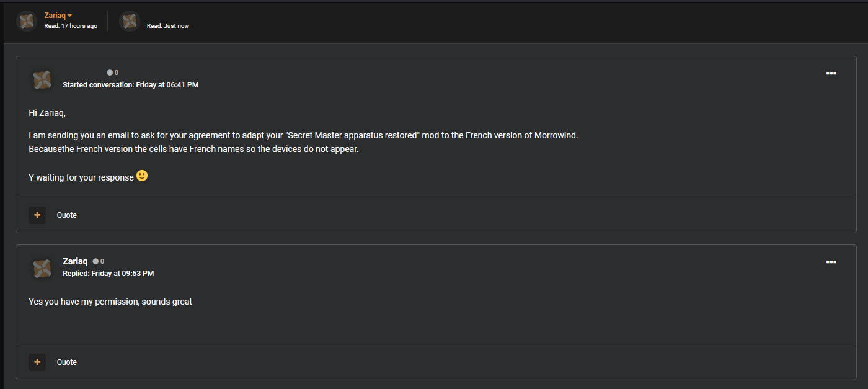Open Zariaq's profile from the reply author name
This screenshot has width=868, height=389.
pos(75,261)
